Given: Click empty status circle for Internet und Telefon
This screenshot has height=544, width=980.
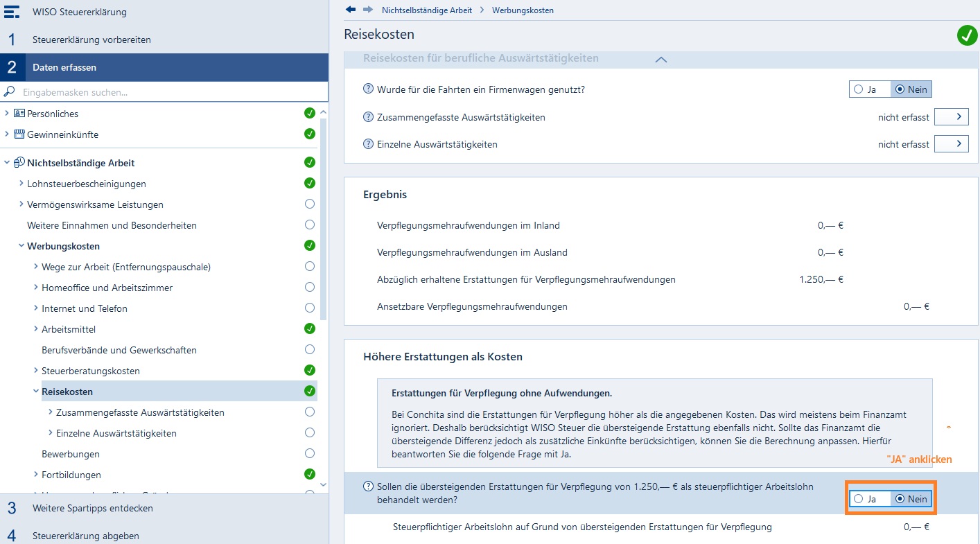Looking at the screenshot, I should click(x=310, y=308).
